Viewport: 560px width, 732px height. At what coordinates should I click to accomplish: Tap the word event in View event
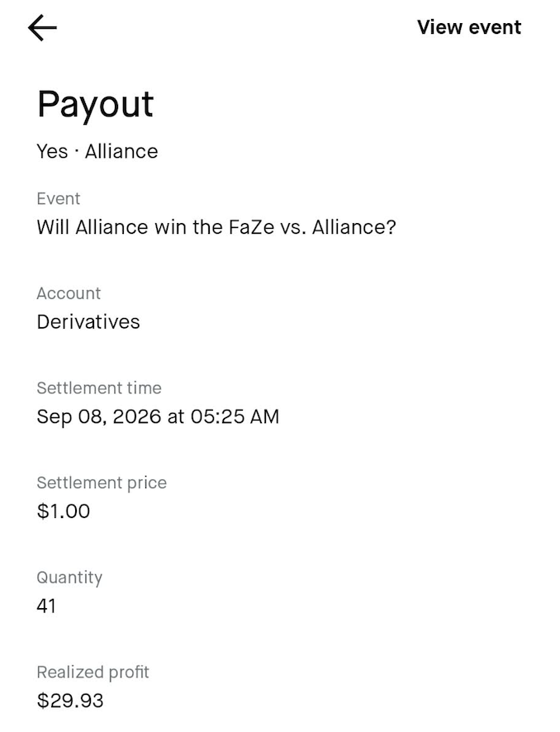coord(495,27)
